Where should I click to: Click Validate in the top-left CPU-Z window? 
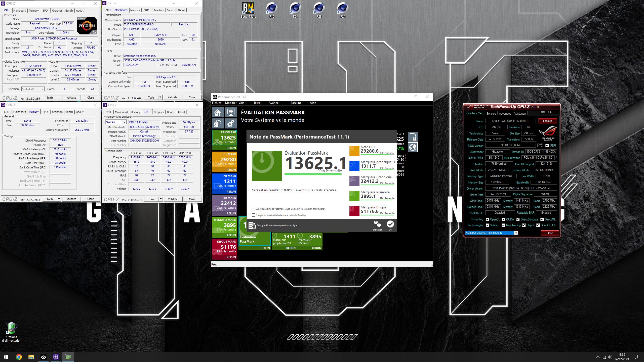[x=71, y=98]
